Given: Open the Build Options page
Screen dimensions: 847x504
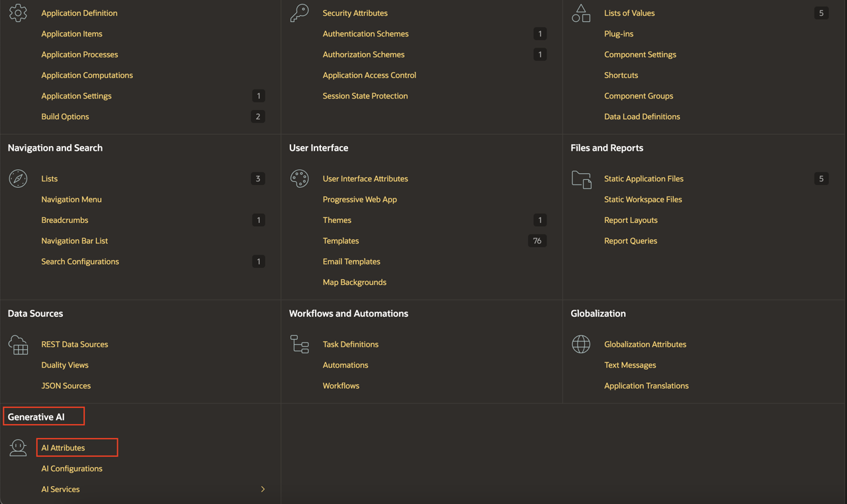Looking at the screenshot, I should point(65,116).
